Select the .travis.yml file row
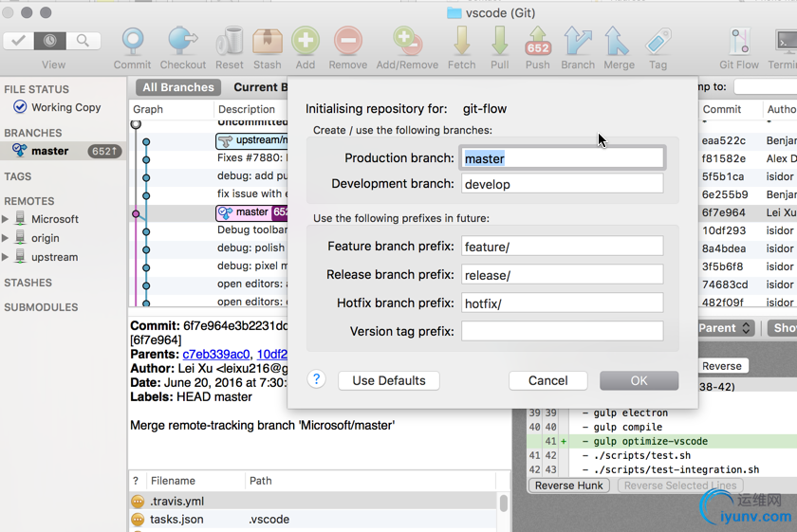797x532 pixels. pyautogui.click(x=312, y=501)
